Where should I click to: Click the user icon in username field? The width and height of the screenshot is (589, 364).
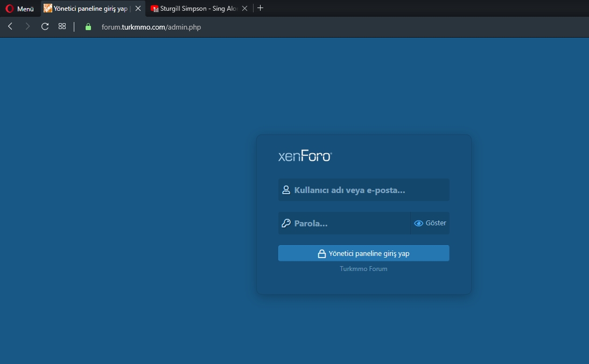286,190
